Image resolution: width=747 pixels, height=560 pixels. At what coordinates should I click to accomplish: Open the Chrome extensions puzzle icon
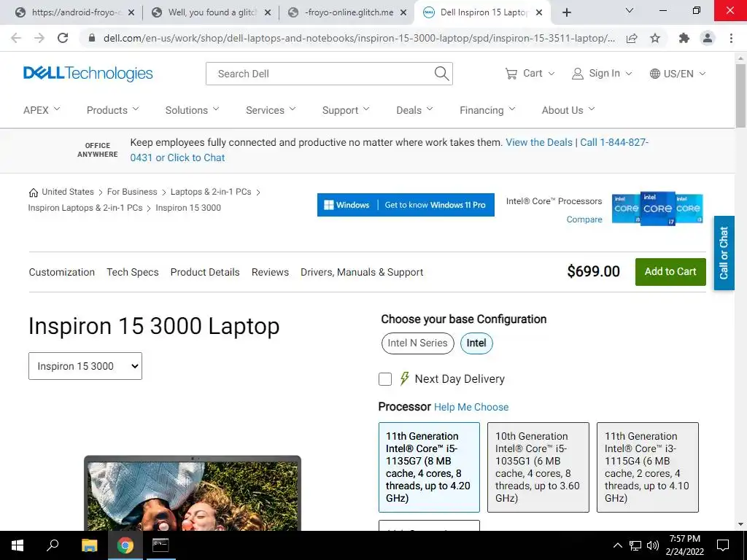coord(684,38)
